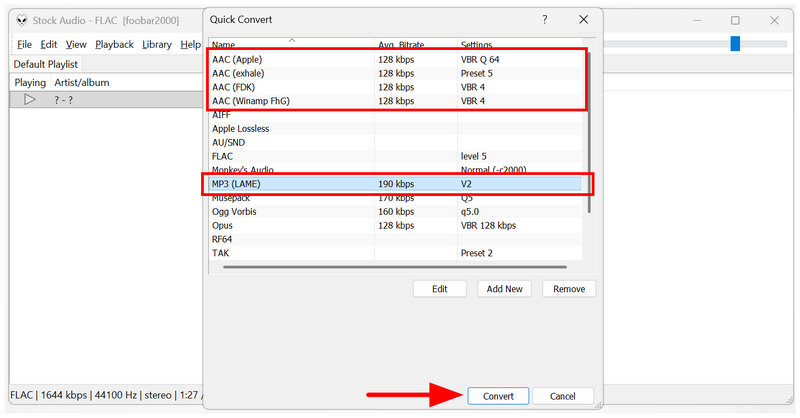Open the View menu
800x418 pixels.
pos(76,44)
